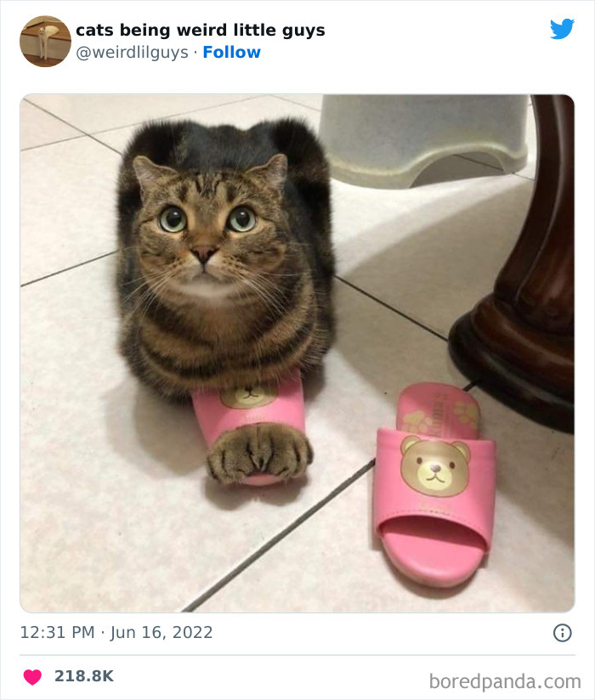The width and height of the screenshot is (595, 700).
Task: Open the @weirdlilguys handle
Action: (132, 53)
